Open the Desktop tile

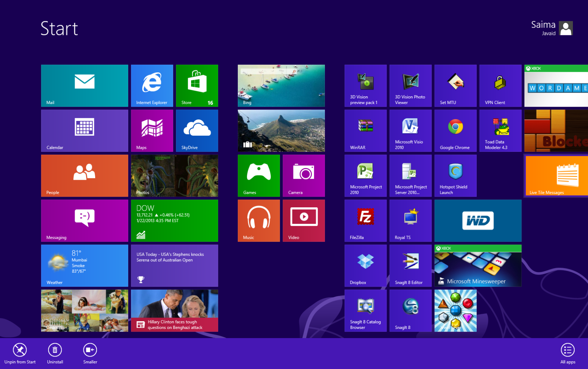pos(85,311)
